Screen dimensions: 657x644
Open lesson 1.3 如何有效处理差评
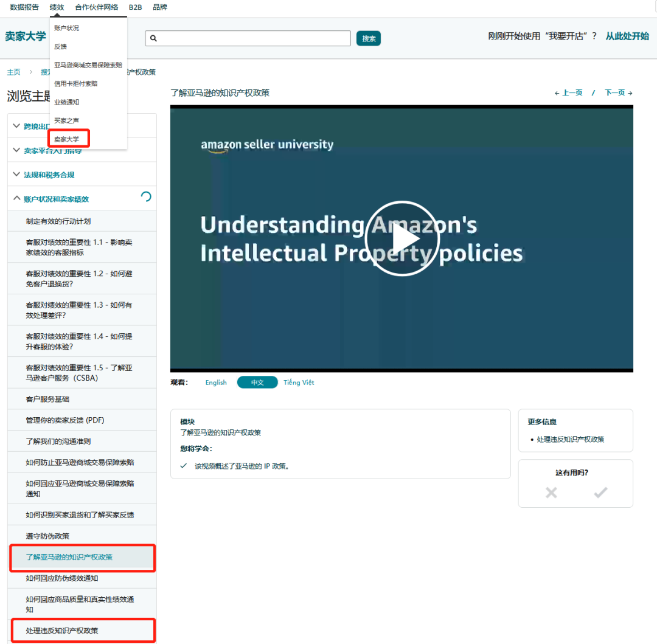point(82,310)
